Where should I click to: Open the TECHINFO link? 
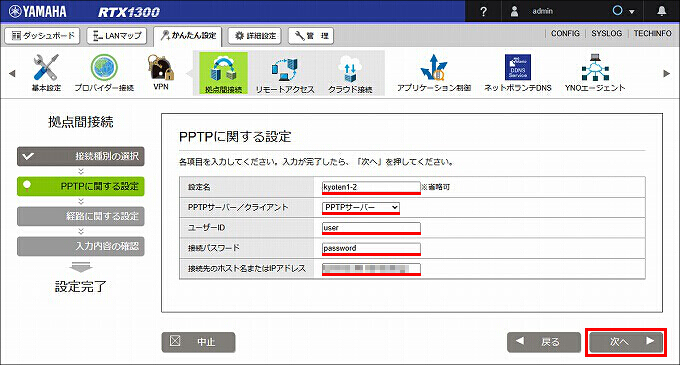(652, 33)
